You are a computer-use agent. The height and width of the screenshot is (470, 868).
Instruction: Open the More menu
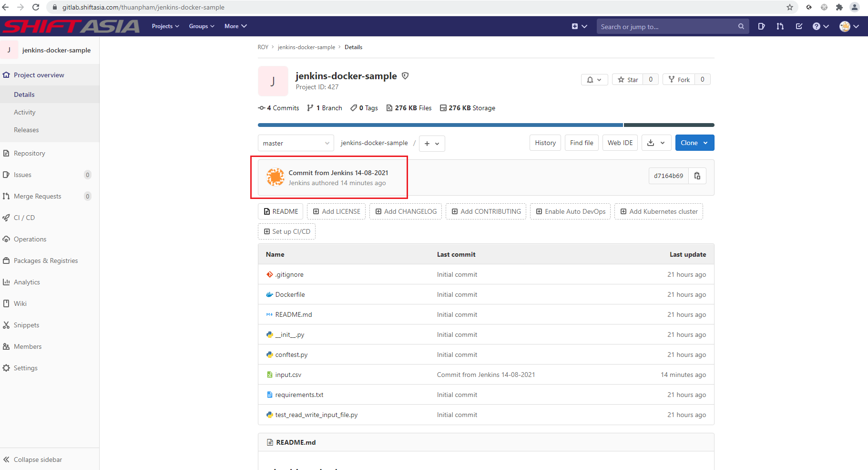[x=235, y=26]
